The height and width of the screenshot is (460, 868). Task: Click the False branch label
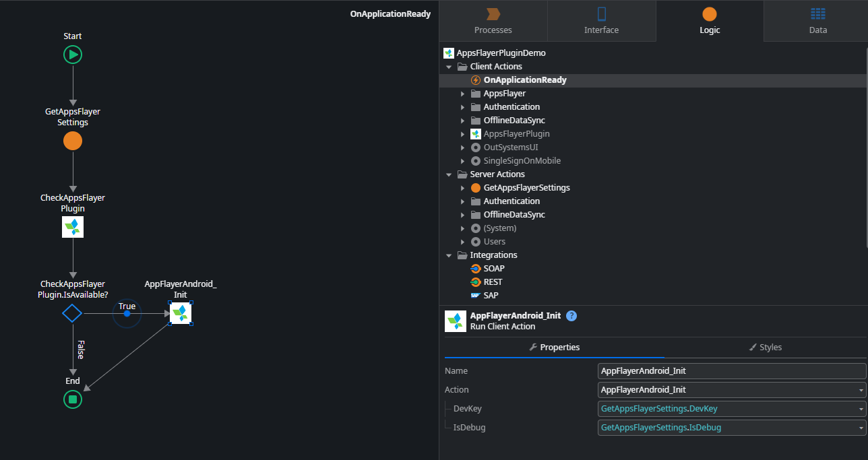(80, 350)
